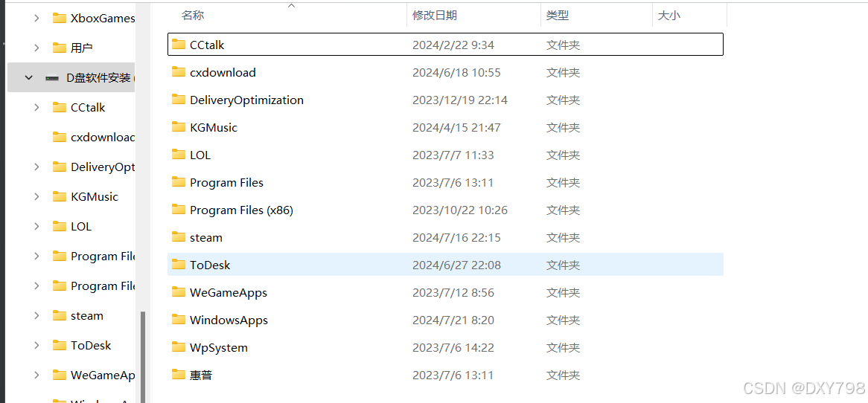The image size is (868, 403).
Task: Select the WpSystem folder icon in file list
Action: coord(178,347)
